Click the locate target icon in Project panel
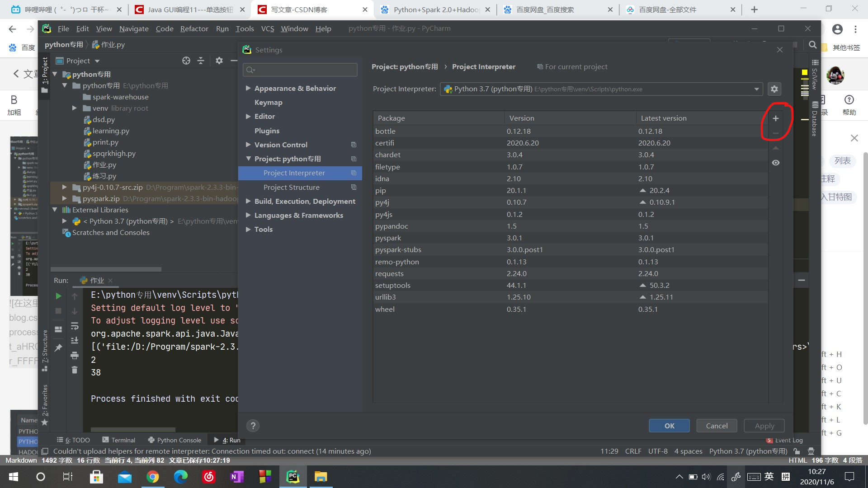The width and height of the screenshot is (868, 488). click(x=186, y=61)
